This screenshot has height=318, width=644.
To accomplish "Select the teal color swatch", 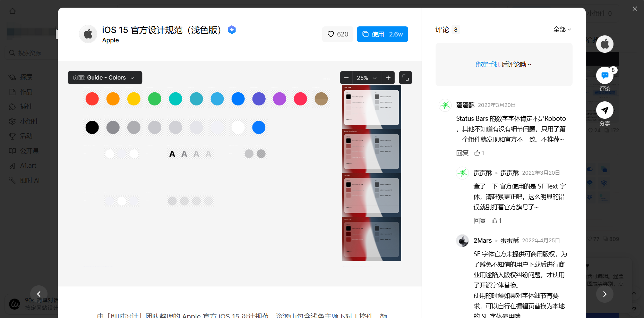I will coord(175,99).
